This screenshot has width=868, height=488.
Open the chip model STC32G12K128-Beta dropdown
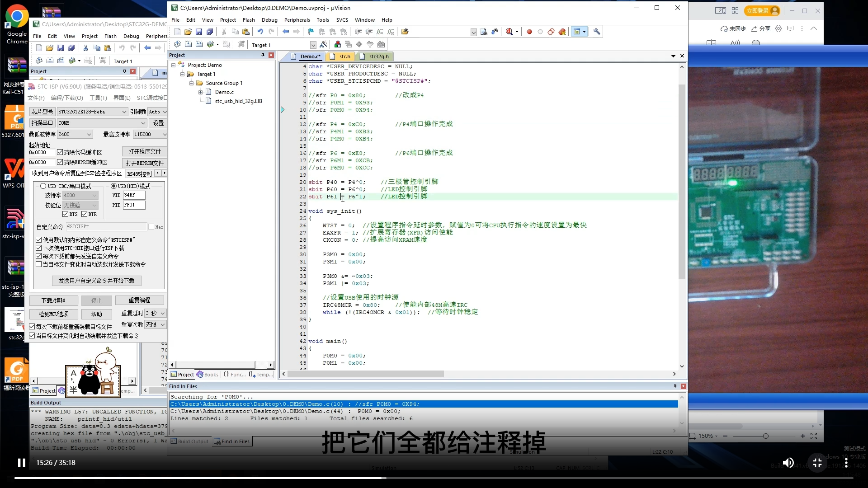pyautogui.click(x=124, y=112)
